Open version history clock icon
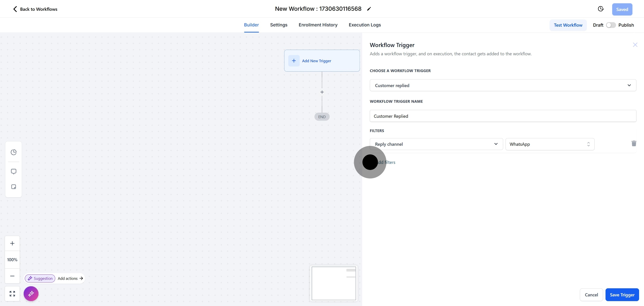 click(600, 9)
